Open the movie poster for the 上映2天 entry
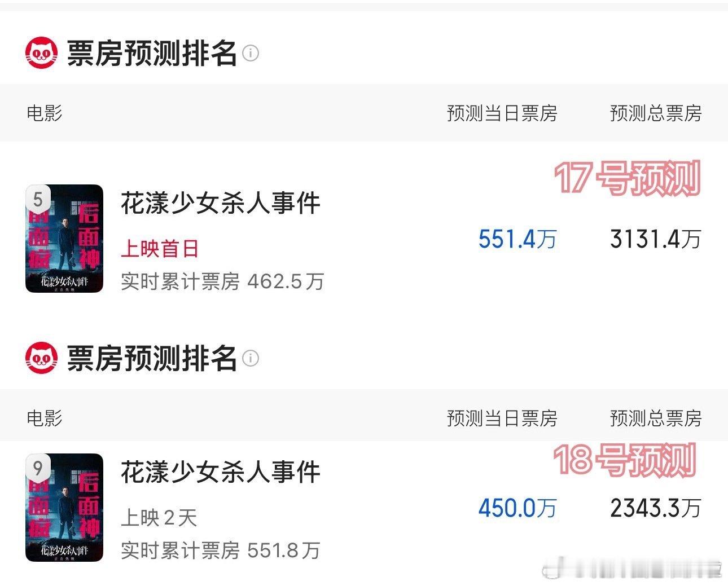The image size is (728, 586). click(x=64, y=508)
